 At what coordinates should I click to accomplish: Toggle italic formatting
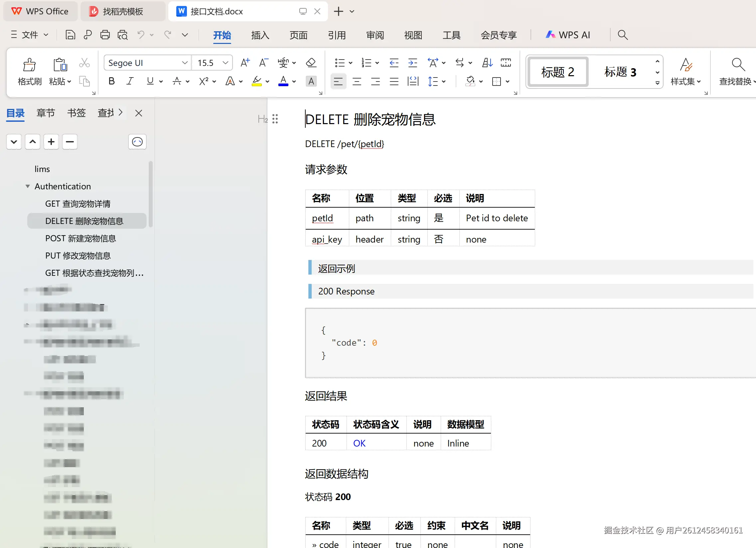click(130, 82)
